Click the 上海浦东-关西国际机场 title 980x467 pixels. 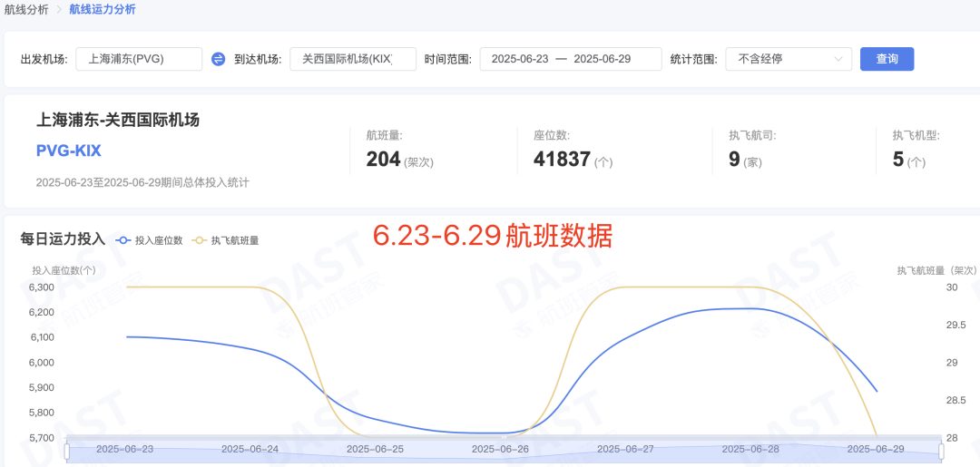click(x=118, y=120)
